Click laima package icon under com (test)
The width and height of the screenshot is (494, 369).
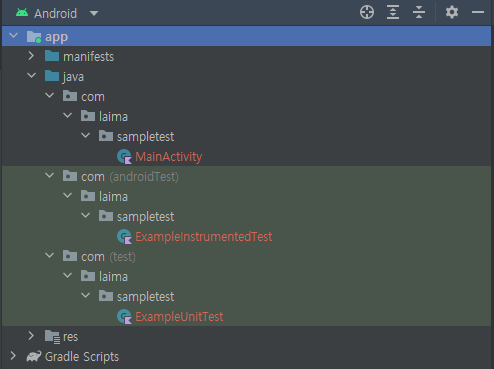pyautogui.click(x=88, y=276)
